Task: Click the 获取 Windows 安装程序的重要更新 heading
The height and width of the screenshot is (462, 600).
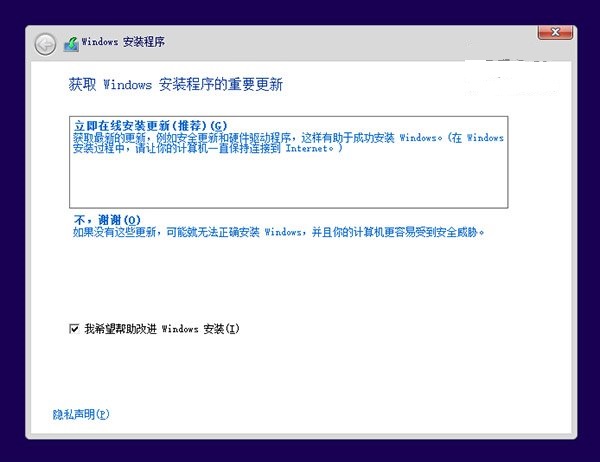Action: pos(169,84)
